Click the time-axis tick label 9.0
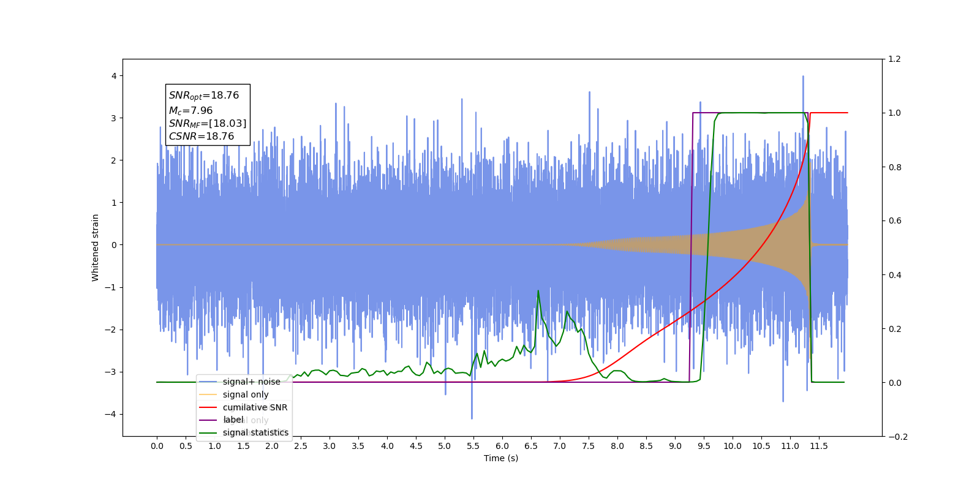980x490 pixels. tap(675, 446)
